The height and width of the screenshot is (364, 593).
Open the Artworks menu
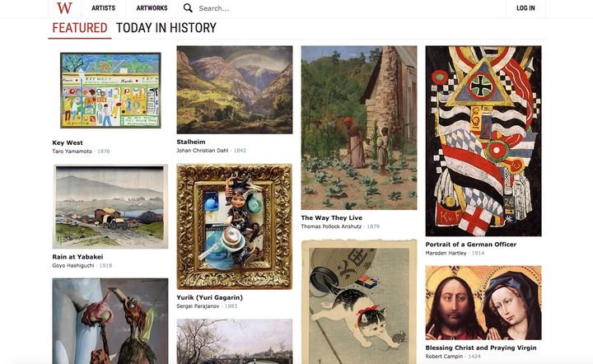pos(152,8)
